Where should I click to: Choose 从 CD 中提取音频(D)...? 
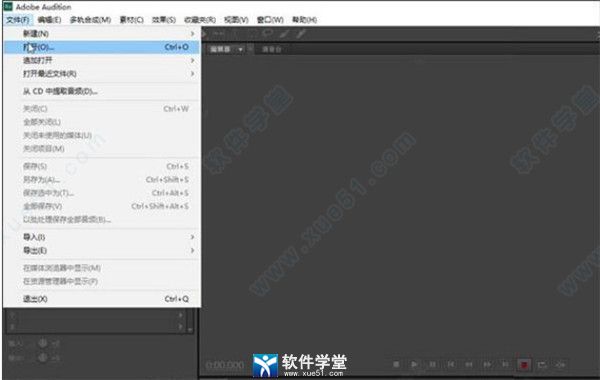click(x=101, y=91)
